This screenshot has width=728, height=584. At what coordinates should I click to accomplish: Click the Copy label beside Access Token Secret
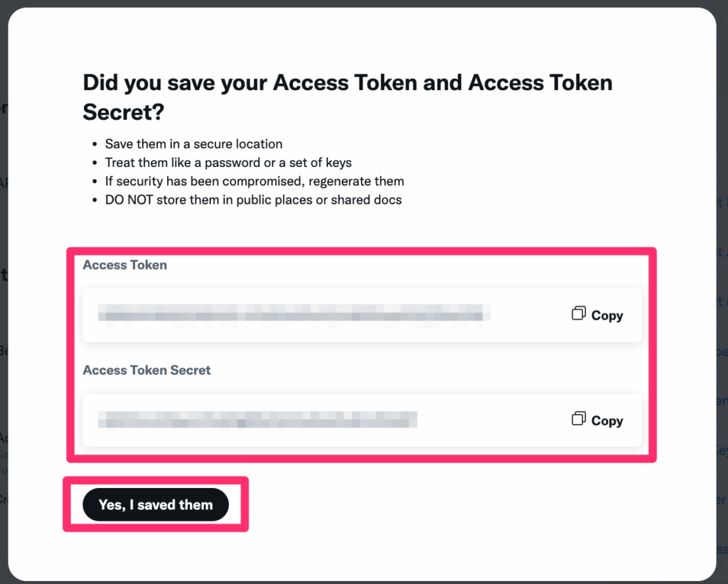click(607, 421)
